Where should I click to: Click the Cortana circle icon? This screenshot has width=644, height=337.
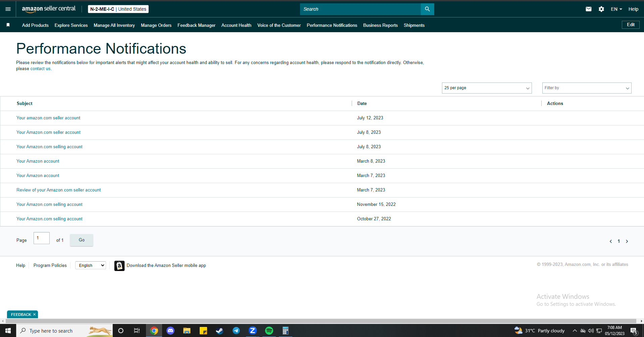(x=121, y=331)
